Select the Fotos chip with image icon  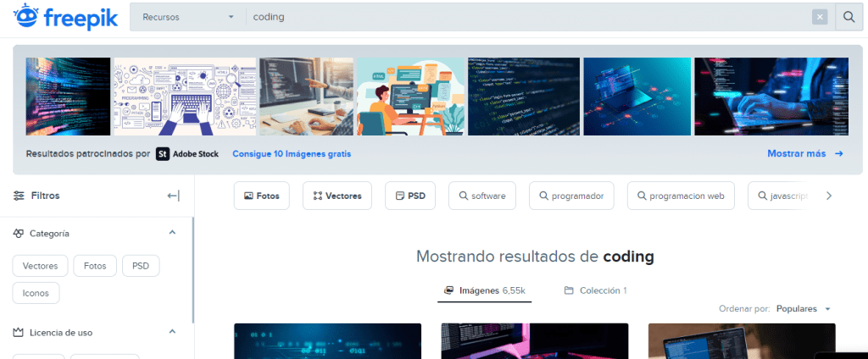coord(262,196)
